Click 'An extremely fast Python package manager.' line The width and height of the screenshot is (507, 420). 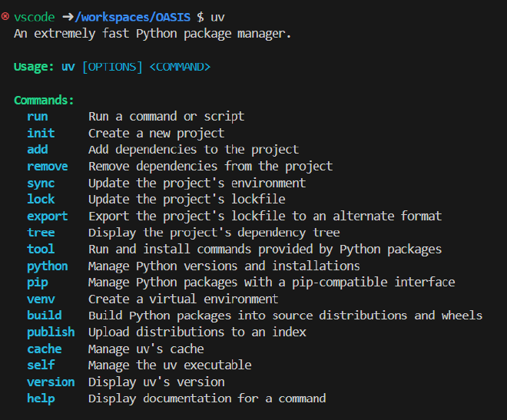152,34
